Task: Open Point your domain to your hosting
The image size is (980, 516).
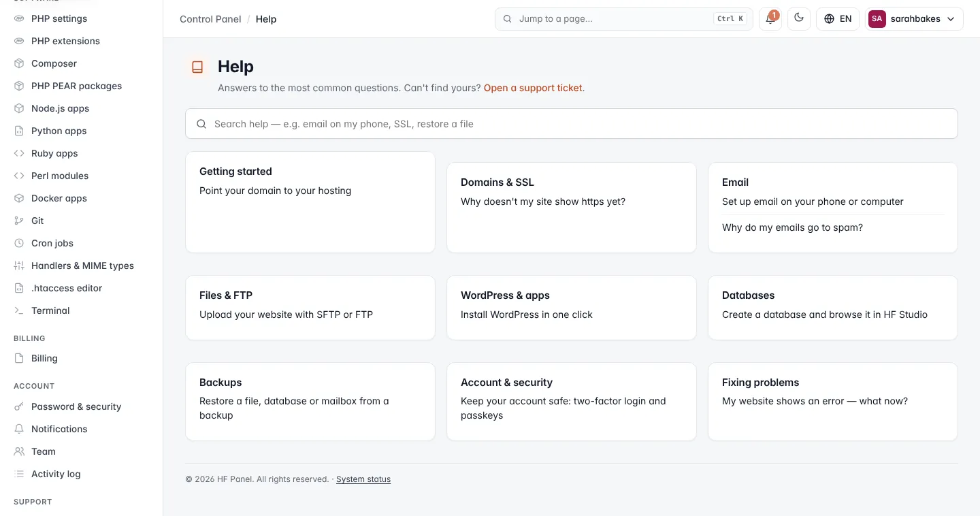Action: [276, 191]
